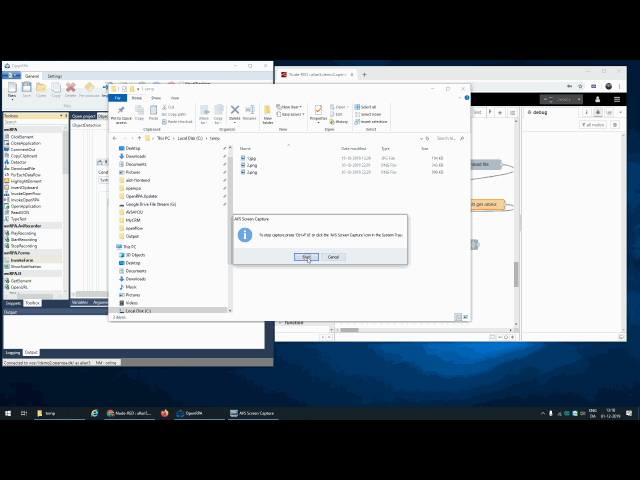
Task: Click the Permissions icon in OpenRPA ribbon
Action: [89, 89]
